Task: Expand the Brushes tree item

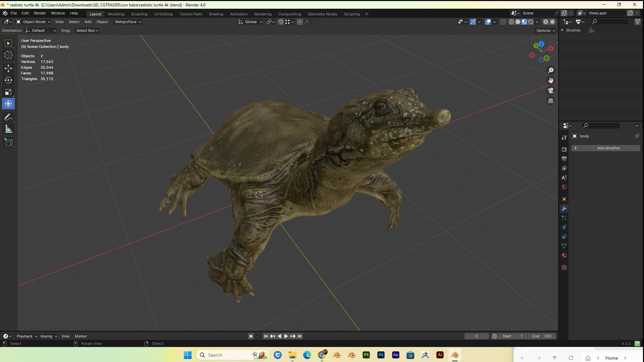Action: click(562, 30)
